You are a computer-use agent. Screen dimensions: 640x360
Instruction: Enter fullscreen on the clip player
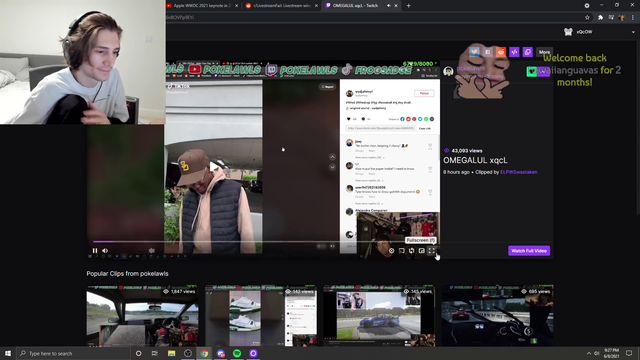click(431, 251)
